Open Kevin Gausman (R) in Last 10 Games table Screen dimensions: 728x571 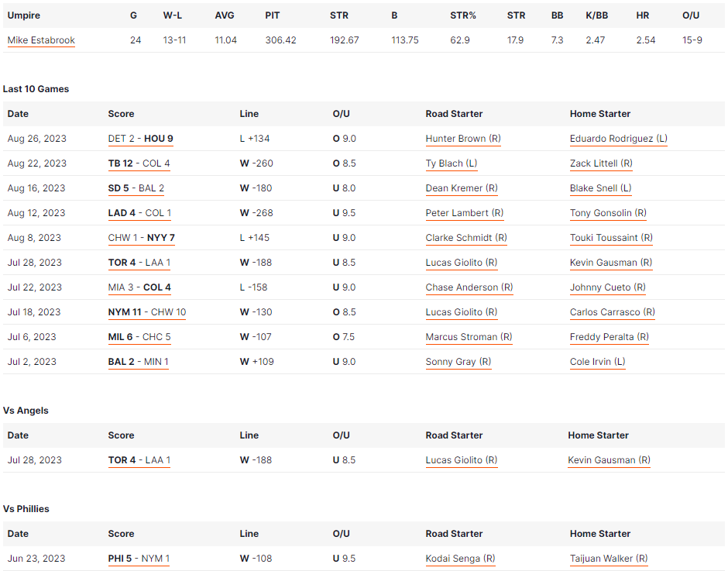(611, 263)
